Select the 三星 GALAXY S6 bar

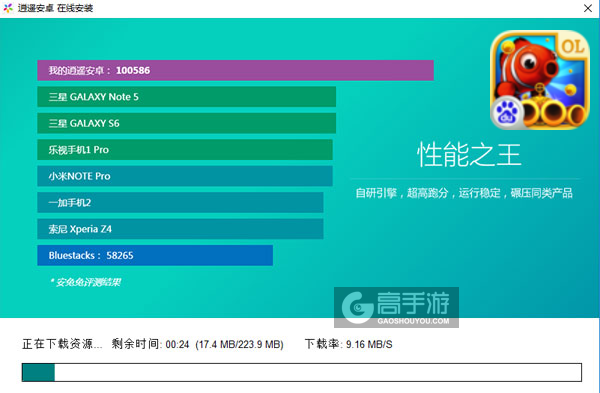186,123
